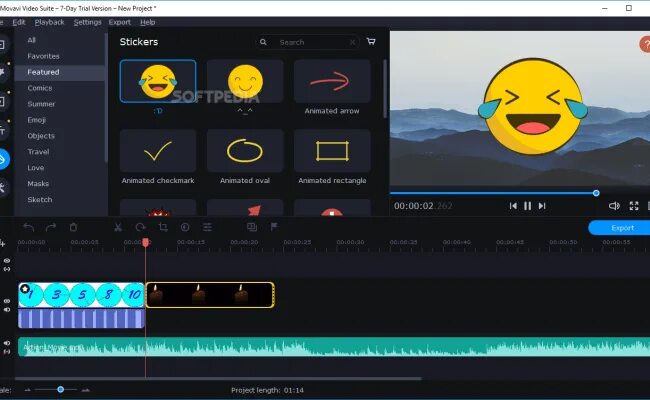Image resolution: width=650 pixels, height=400 pixels.
Task: Mute the main video track
Action: [7, 310]
